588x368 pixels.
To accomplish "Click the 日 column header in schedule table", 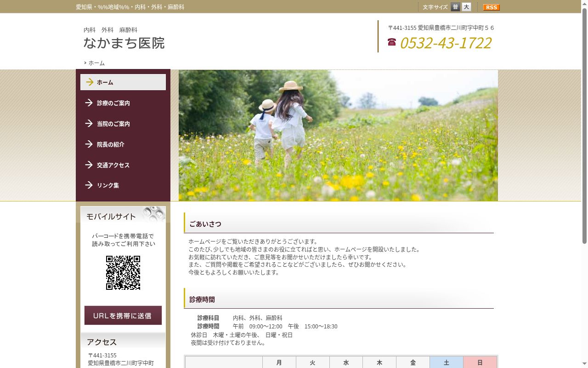I will click(x=480, y=362).
